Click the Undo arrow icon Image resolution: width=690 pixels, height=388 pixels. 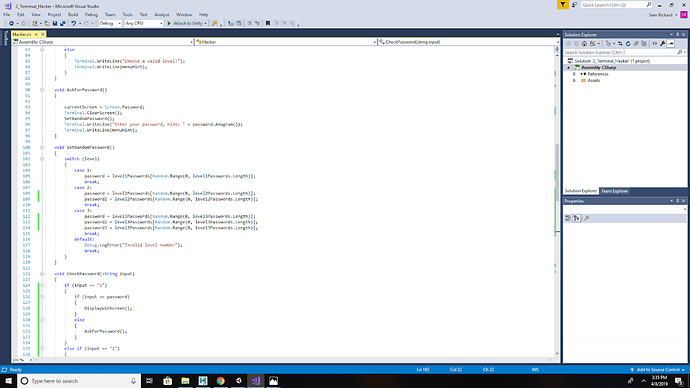click(x=73, y=23)
